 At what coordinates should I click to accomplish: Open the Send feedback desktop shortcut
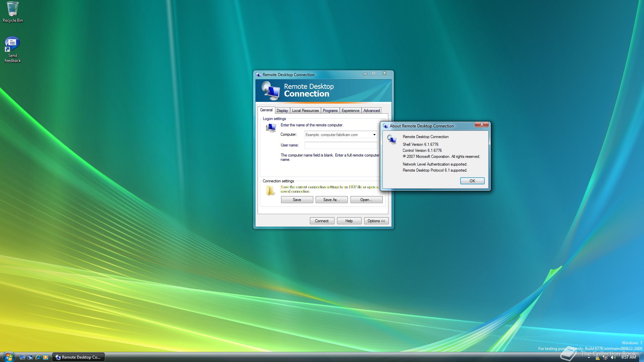click(12, 50)
